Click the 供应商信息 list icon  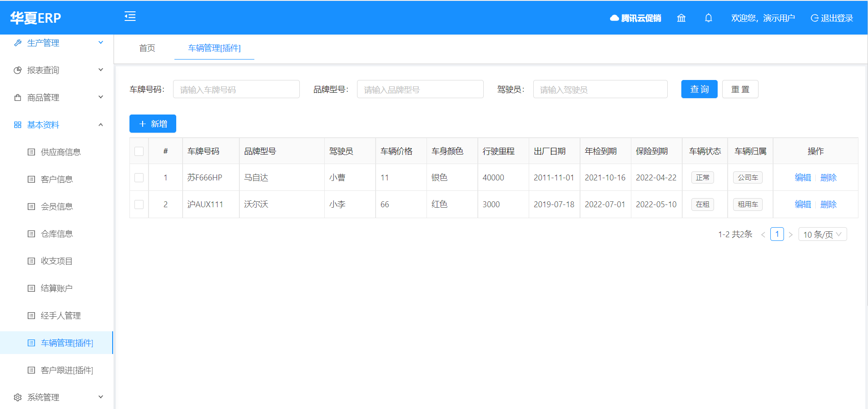(x=31, y=152)
